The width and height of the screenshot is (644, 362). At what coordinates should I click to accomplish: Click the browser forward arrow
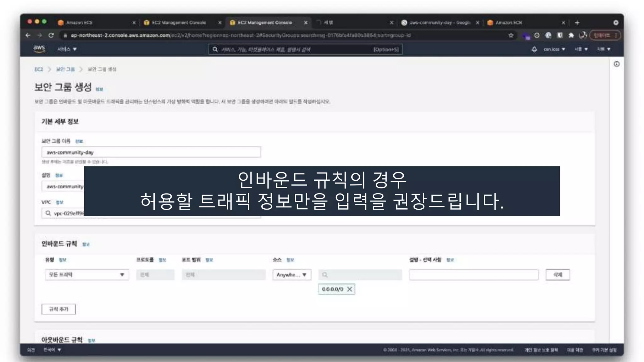[40, 35]
